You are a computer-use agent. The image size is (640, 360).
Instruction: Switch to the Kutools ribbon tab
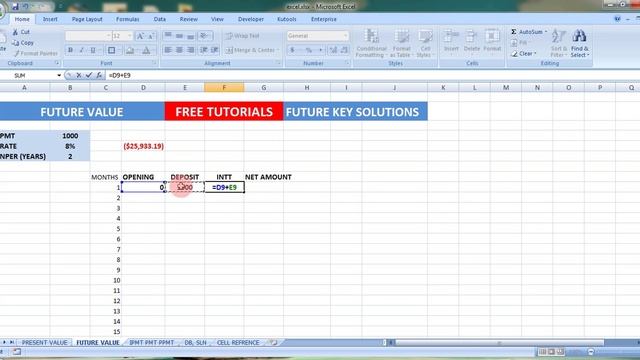tap(287, 19)
